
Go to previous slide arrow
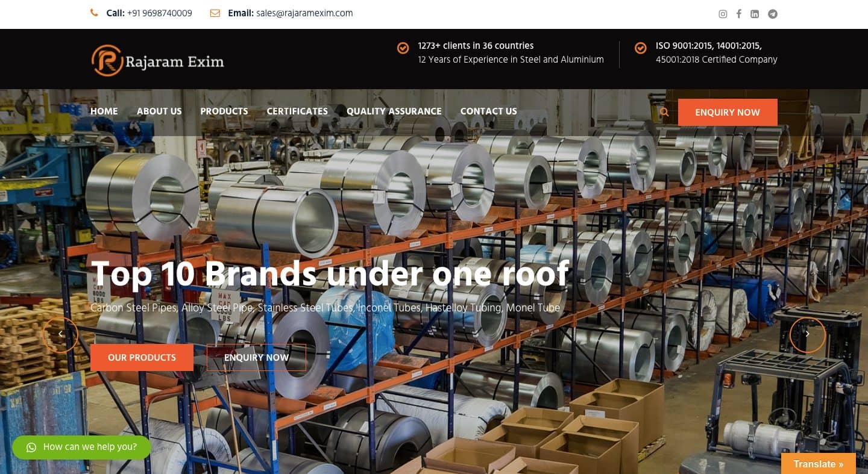[x=60, y=334]
